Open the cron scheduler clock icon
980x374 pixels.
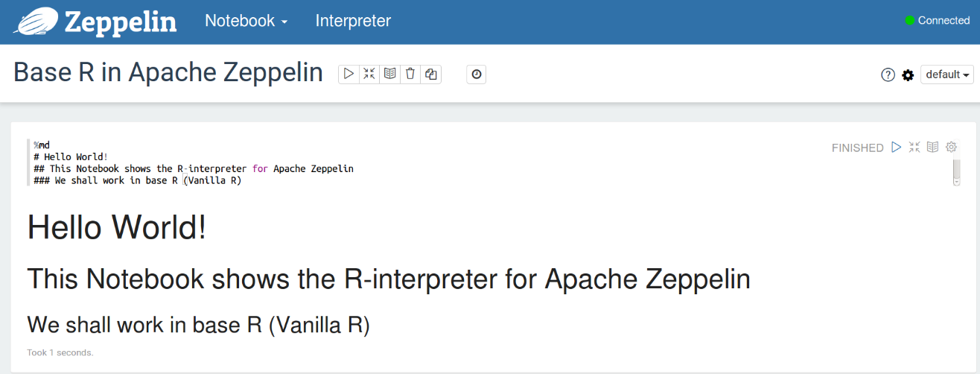pos(477,74)
